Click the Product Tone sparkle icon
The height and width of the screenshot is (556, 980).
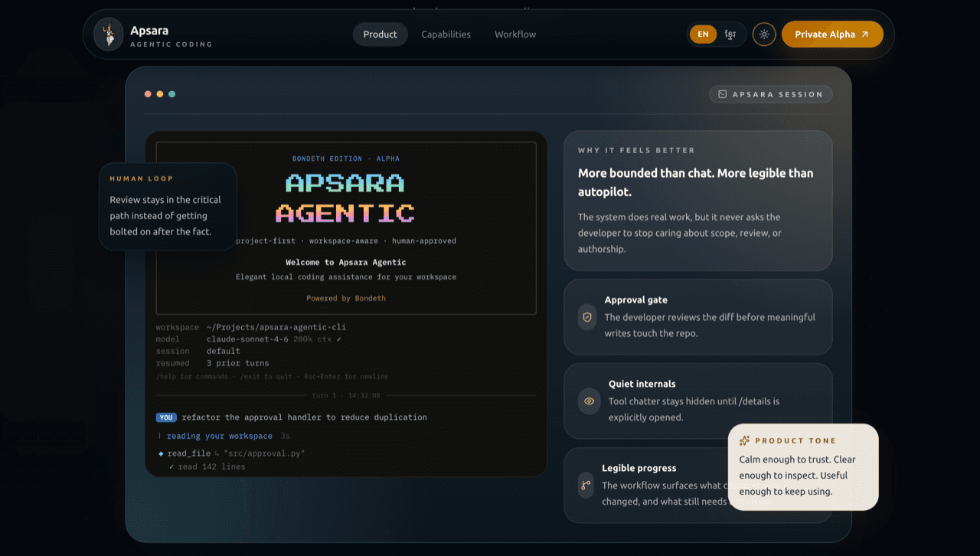(744, 441)
